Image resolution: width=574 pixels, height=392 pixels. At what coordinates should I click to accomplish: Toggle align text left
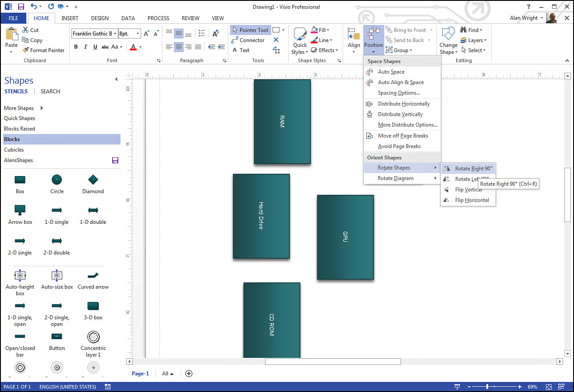tap(169, 47)
